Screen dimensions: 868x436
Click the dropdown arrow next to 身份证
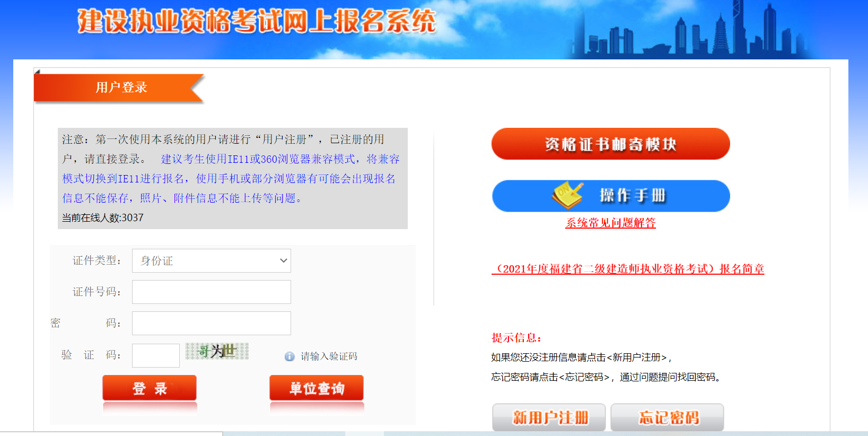(x=283, y=260)
